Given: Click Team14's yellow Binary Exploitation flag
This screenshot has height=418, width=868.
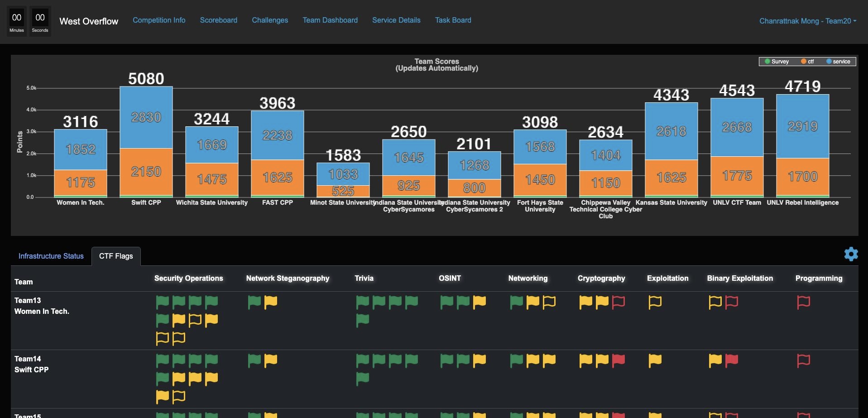Looking at the screenshot, I should 715,360.
